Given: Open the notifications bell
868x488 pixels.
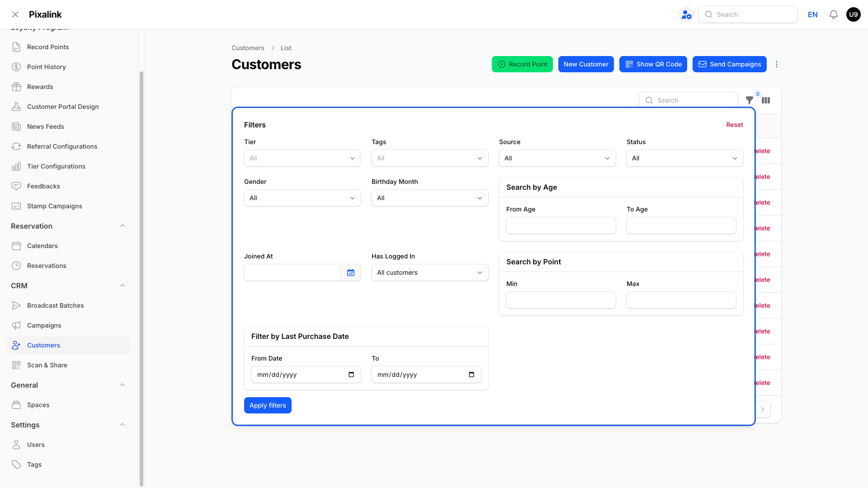Looking at the screenshot, I should pos(834,14).
